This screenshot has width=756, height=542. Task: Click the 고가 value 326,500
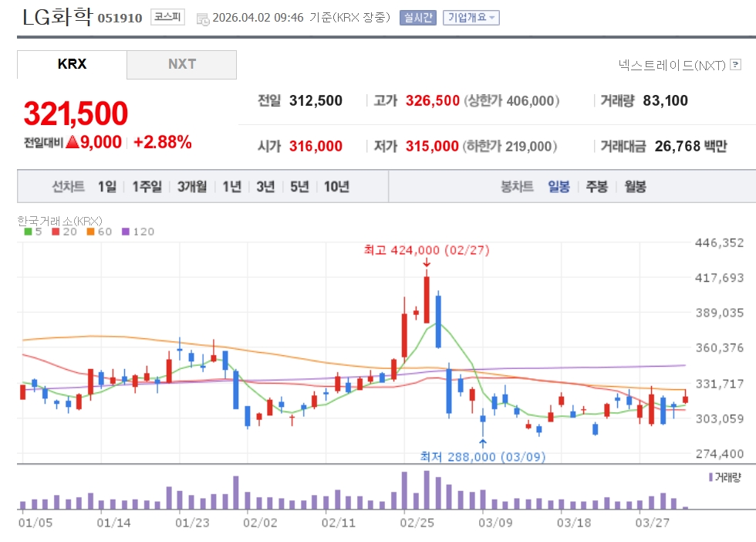click(433, 101)
